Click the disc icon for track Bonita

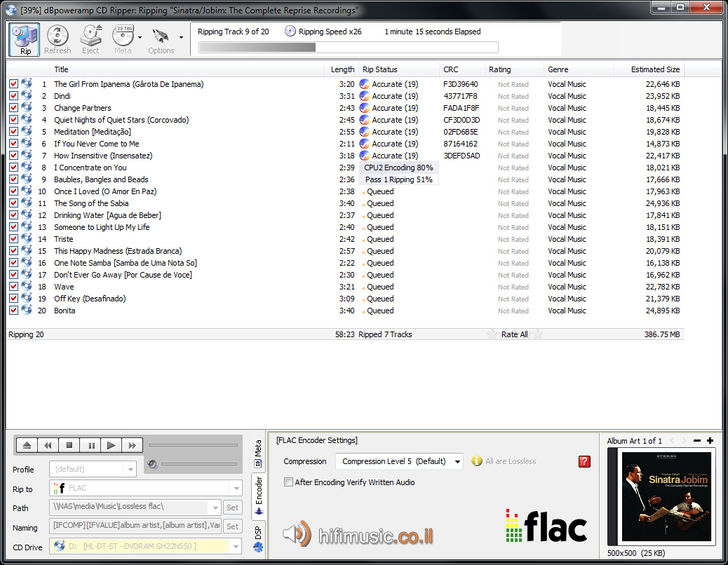coord(27,310)
